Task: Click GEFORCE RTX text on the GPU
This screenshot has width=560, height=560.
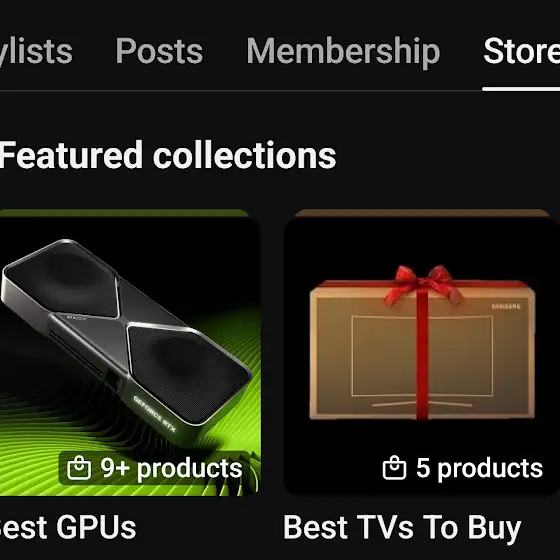Action: click(155, 414)
